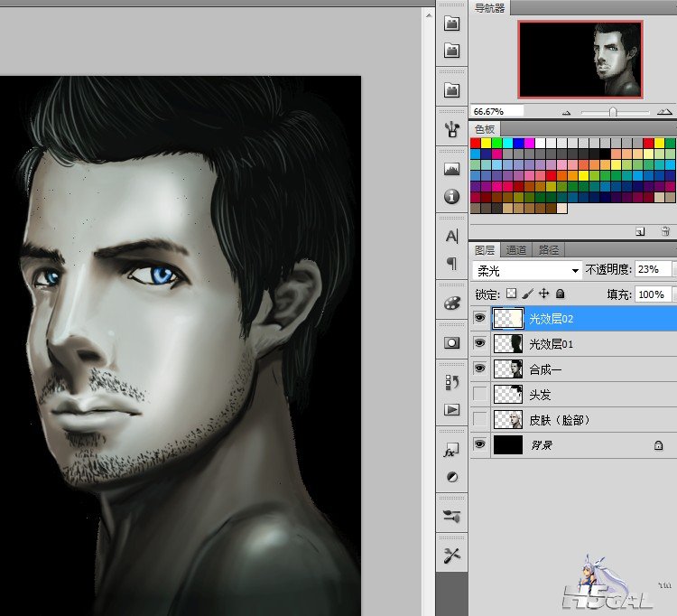Click the zoom-in large mountains icon in Navigator

[x=664, y=111]
